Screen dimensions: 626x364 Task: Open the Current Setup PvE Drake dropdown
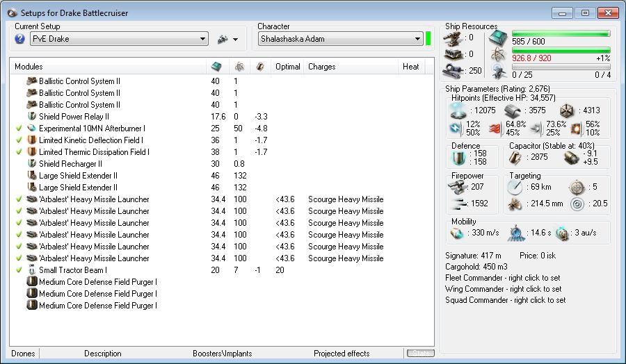[x=119, y=39]
